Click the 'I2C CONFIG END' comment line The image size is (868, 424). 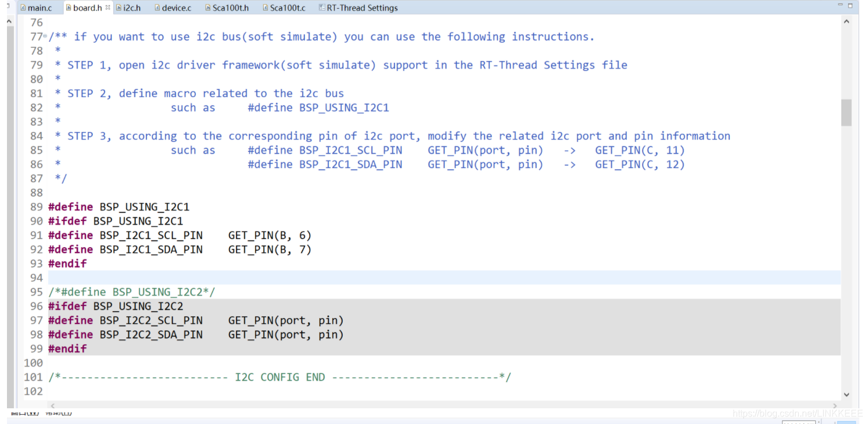coord(279,377)
